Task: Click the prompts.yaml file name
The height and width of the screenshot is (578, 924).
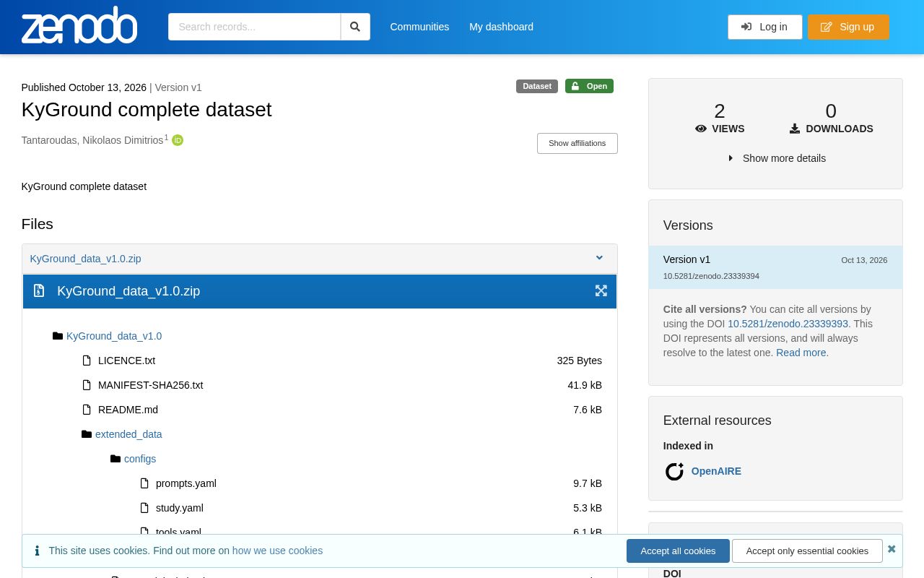Action: 186,483
